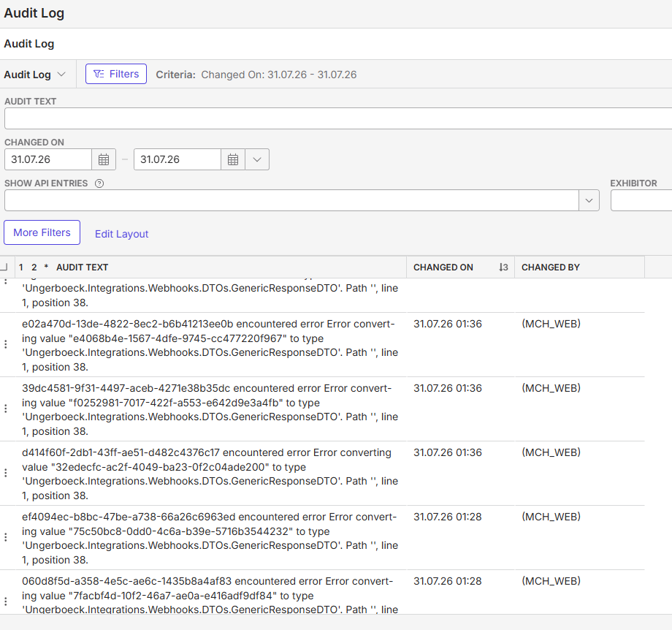Click the Changed On start date field
The height and width of the screenshot is (630, 672).
click(48, 159)
